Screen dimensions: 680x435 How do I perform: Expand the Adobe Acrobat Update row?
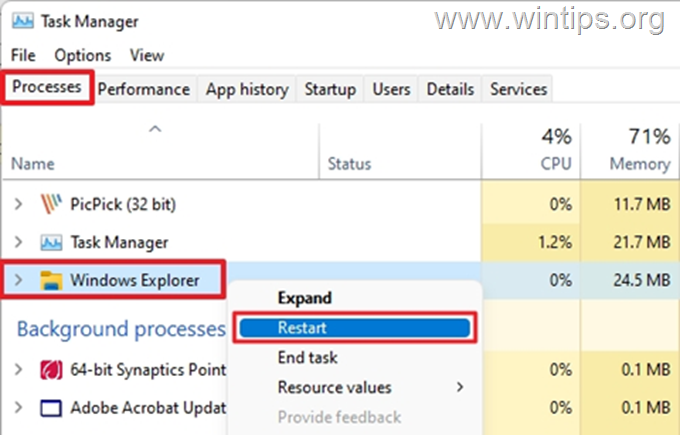point(18,408)
